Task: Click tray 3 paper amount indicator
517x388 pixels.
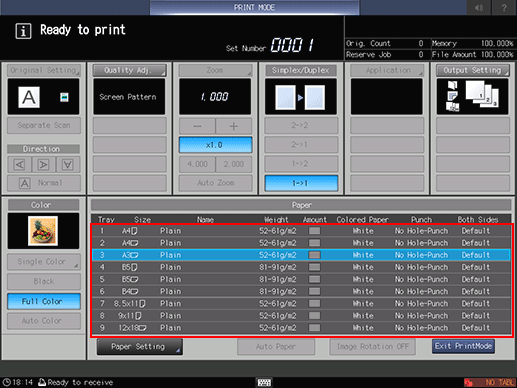Action: 314,255
